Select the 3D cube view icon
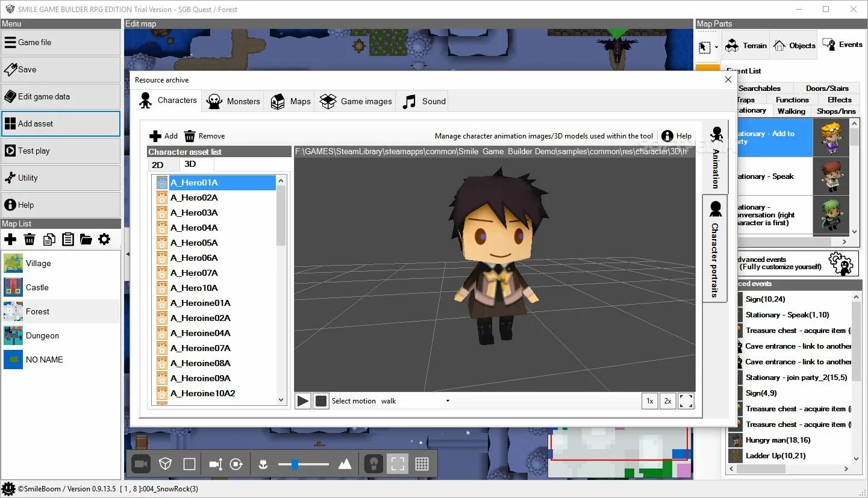This screenshot has width=868, height=498. pyautogui.click(x=165, y=464)
